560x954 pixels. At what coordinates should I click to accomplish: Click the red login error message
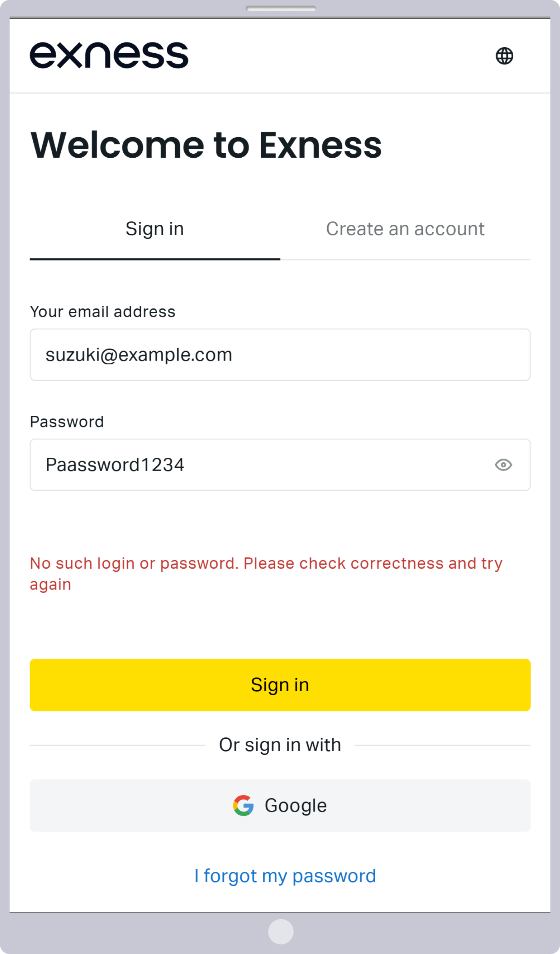266,574
